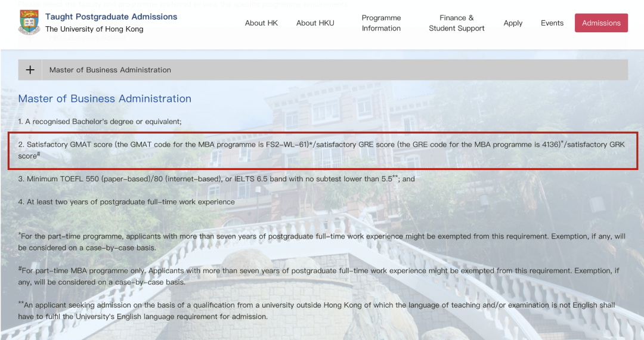The width and height of the screenshot is (644, 340).
Task: Click the blue Master of Business Administration heading
Action: (x=104, y=99)
